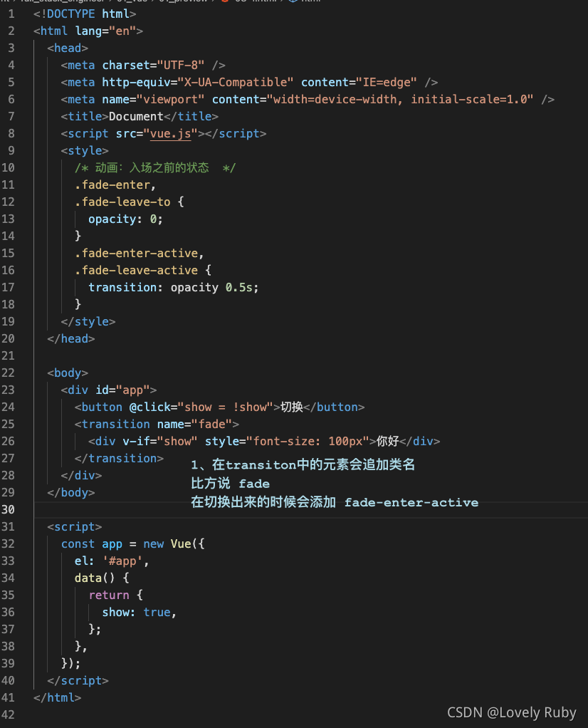Click the return keyword on line 35
This screenshot has height=728, width=588.
[x=109, y=596]
